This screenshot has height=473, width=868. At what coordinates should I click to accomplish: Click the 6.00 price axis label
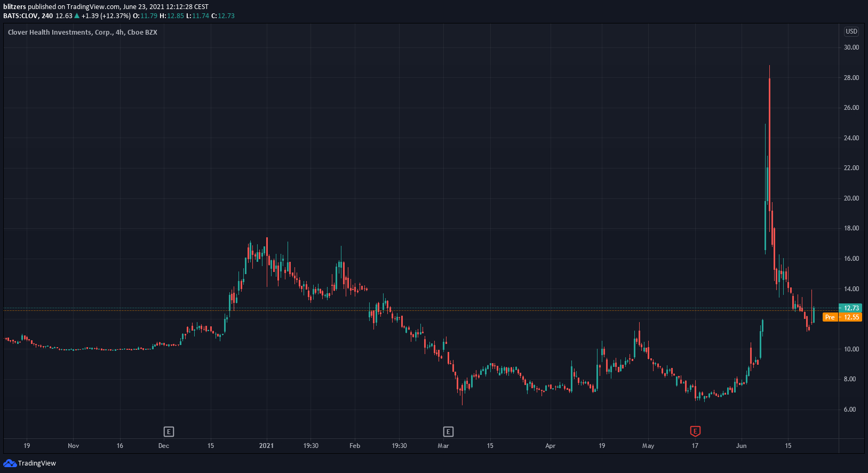click(x=850, y=410)
